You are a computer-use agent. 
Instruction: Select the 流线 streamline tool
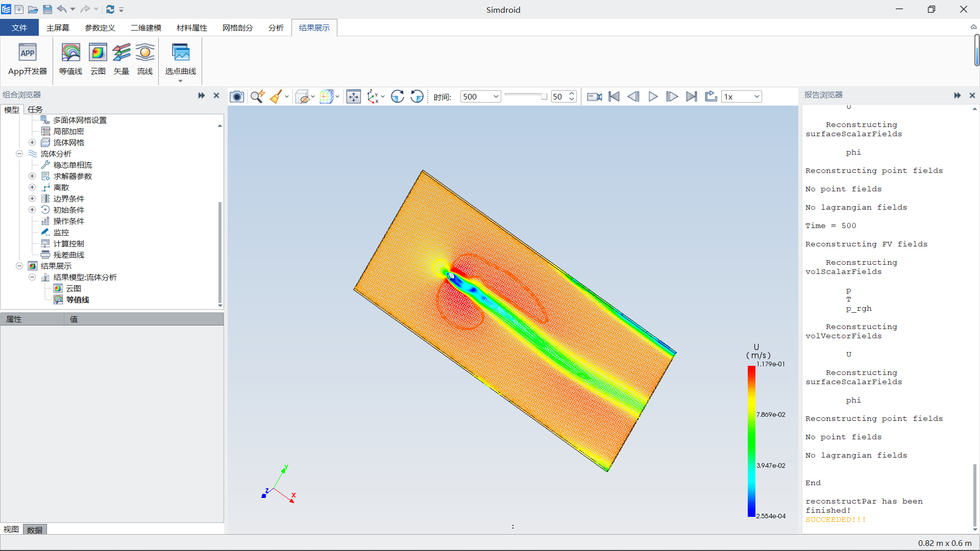pos(145,60)
